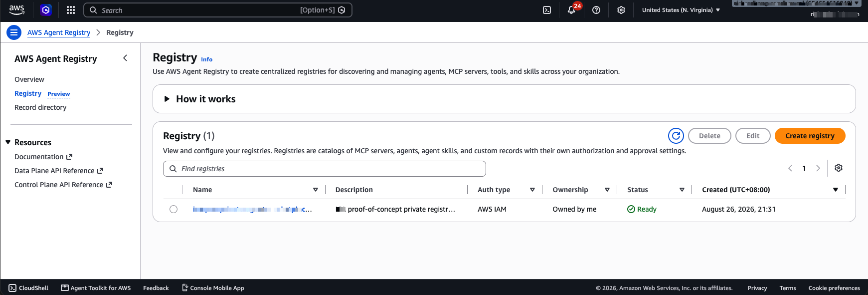The image size is (868, 295).
Task: Open CloudShell in the footer
Action: pos(28,288)
